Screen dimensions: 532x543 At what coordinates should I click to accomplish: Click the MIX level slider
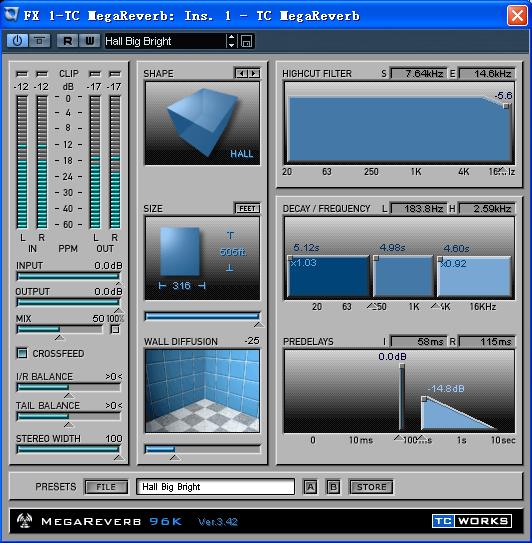[x=60, y=329]
